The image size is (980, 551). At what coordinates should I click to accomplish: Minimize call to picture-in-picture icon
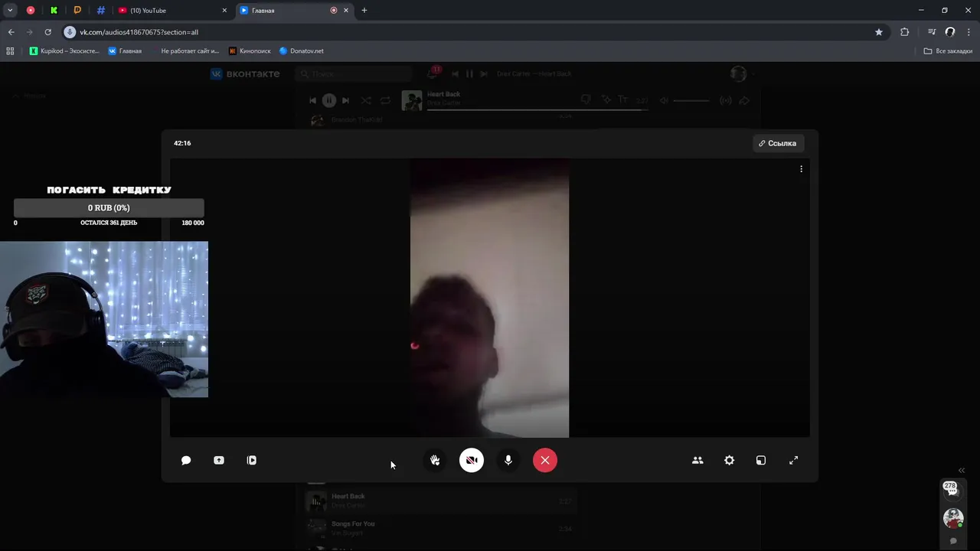click(x=761, y=460)
